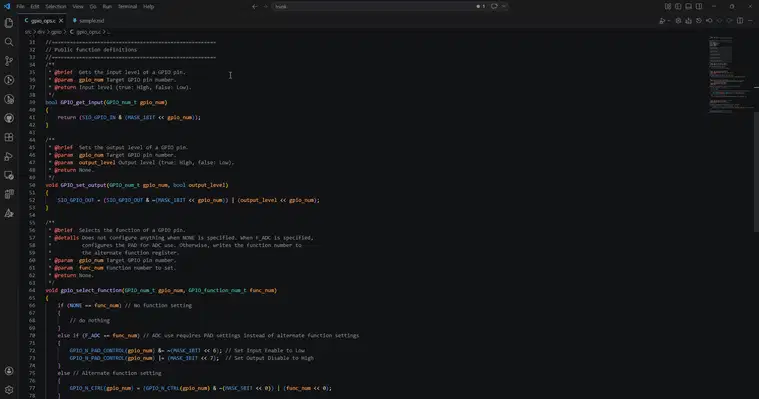Switch to the gpio_ops.c tab
This screenshot has width=759, height=399.
coord(44,21)
